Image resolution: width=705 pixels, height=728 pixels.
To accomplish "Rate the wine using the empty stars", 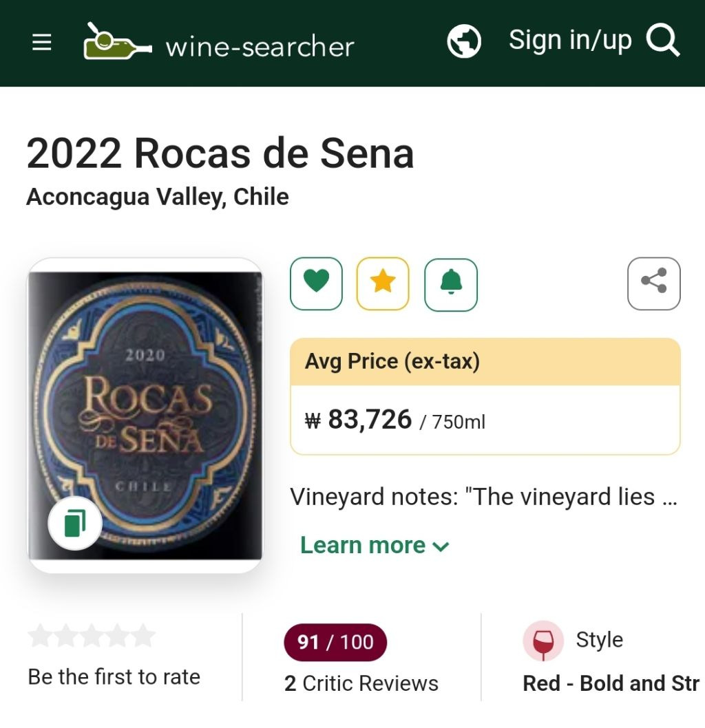I will coord(92,636).
